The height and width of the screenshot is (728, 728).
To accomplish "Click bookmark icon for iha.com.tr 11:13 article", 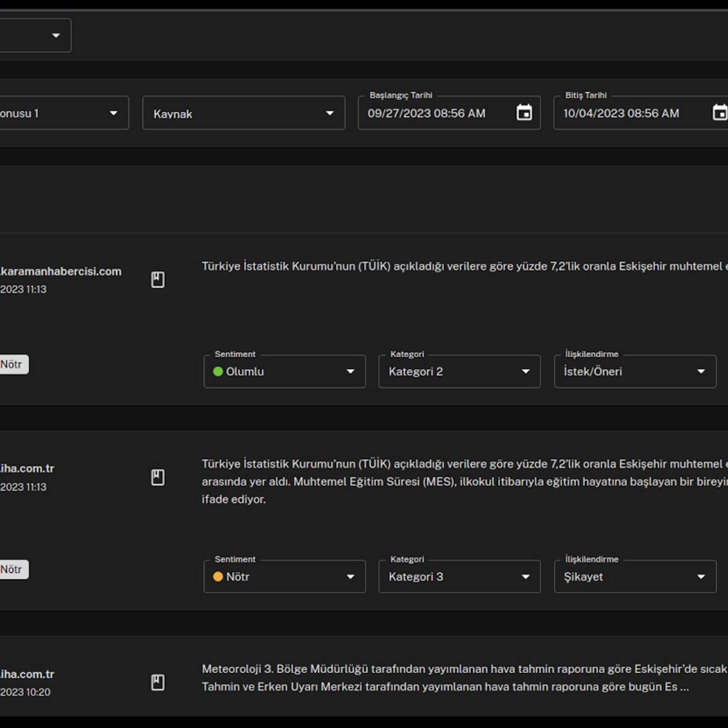I will coord(158,477).
